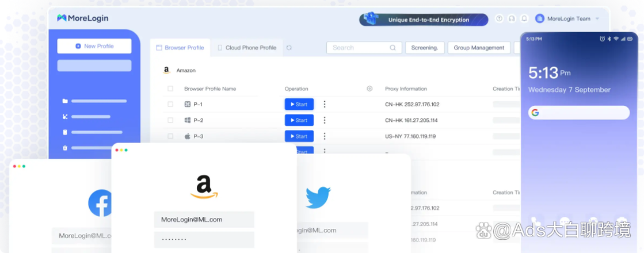Click the password field in Amazon window
This screenshot has width=644, height=253.
(204, 239)
